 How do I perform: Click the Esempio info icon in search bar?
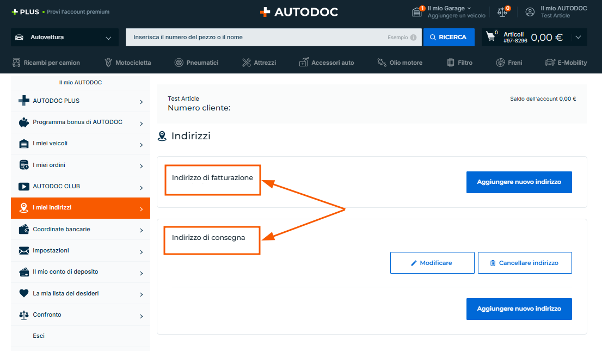click(x=413, y=38)
